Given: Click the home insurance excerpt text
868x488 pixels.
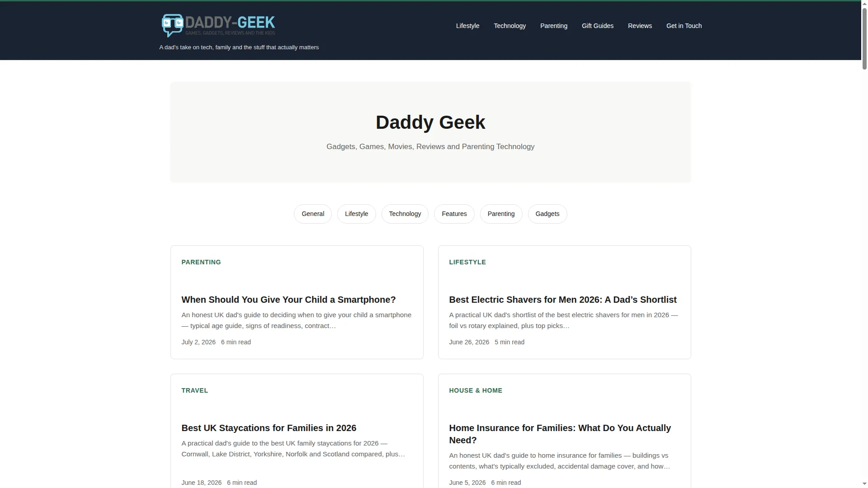Looking at the screenshot, I should [x=559, y=461].
